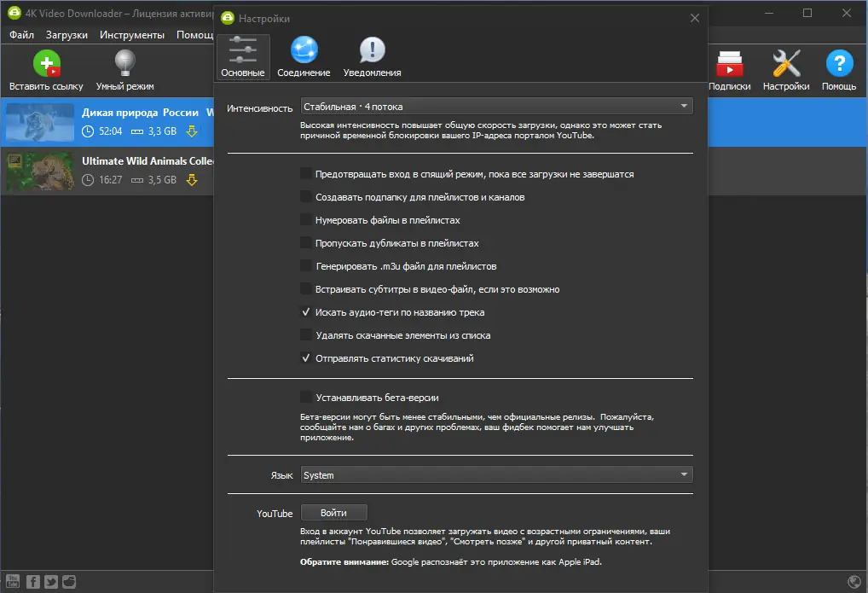Switch to Основные settings tab

pyautogui.click(x=243, y=56)
